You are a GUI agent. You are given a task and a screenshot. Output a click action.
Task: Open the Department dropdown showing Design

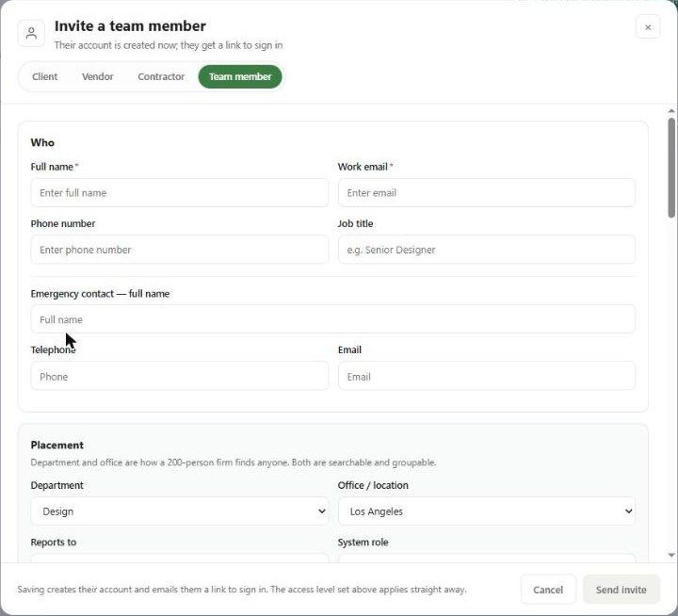pyautogui.click(x=180, y=511)
